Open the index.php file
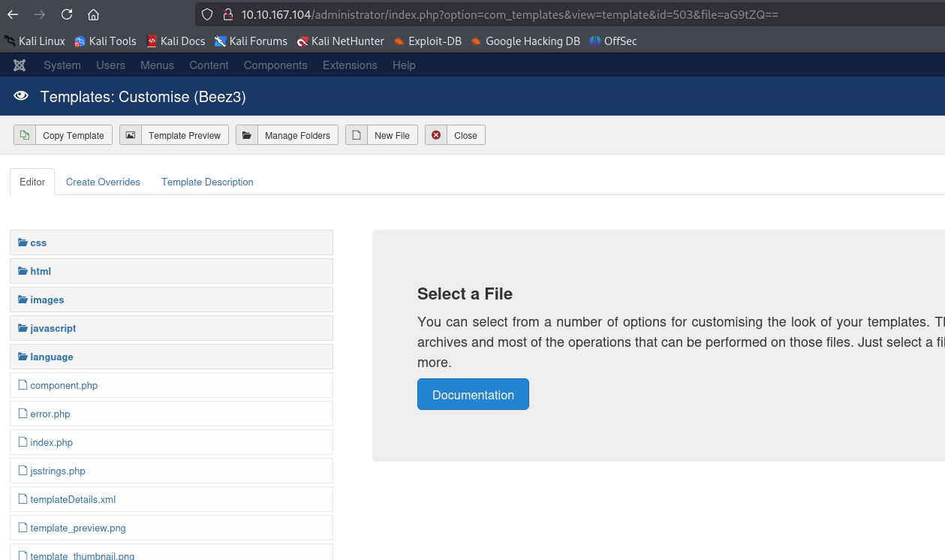Viewport: 945px width, 560px height. [51, 443]
